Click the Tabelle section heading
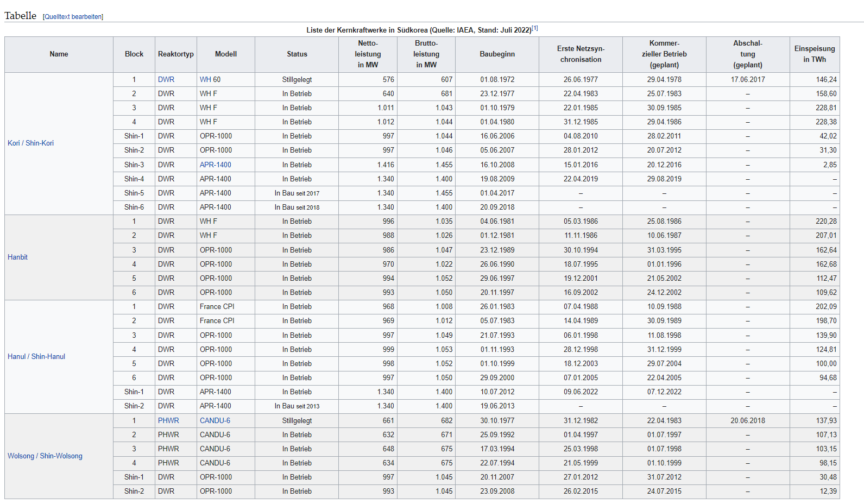 21,16
